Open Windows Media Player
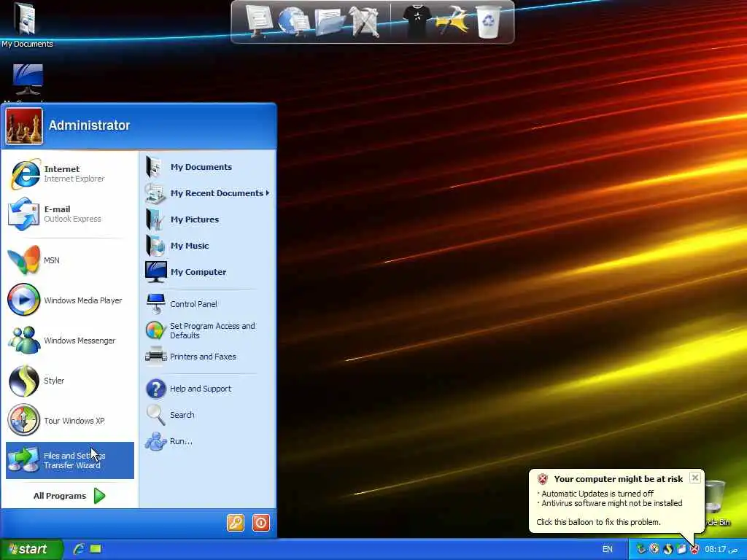 point(69,300)
